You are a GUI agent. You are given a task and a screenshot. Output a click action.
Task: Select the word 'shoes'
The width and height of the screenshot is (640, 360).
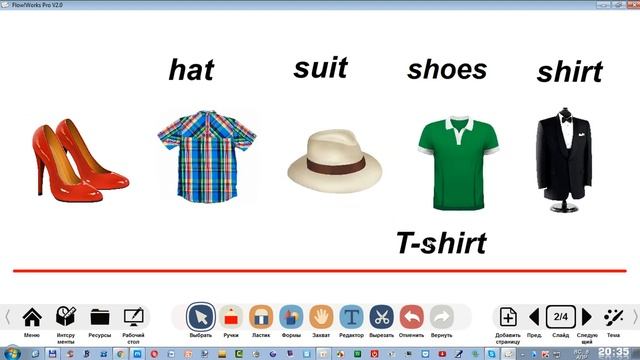(447, 69)
